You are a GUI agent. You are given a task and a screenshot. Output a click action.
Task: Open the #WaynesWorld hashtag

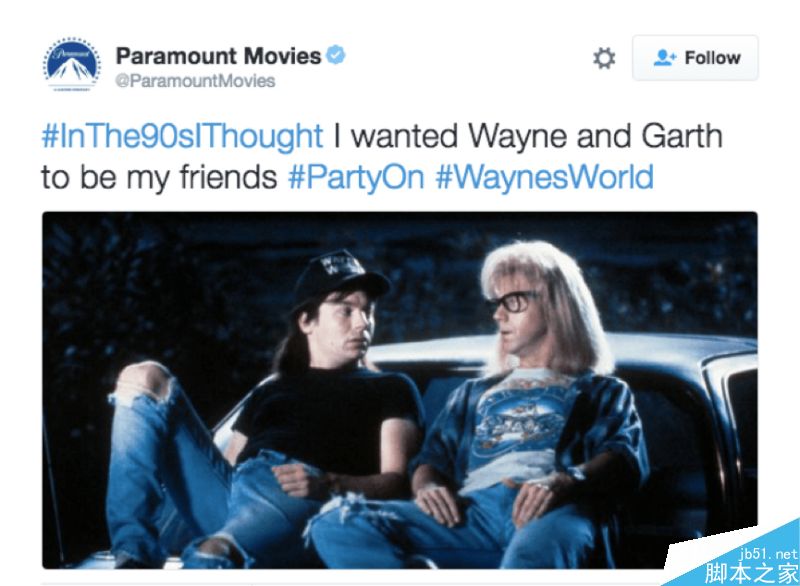(x=544, y=177)
